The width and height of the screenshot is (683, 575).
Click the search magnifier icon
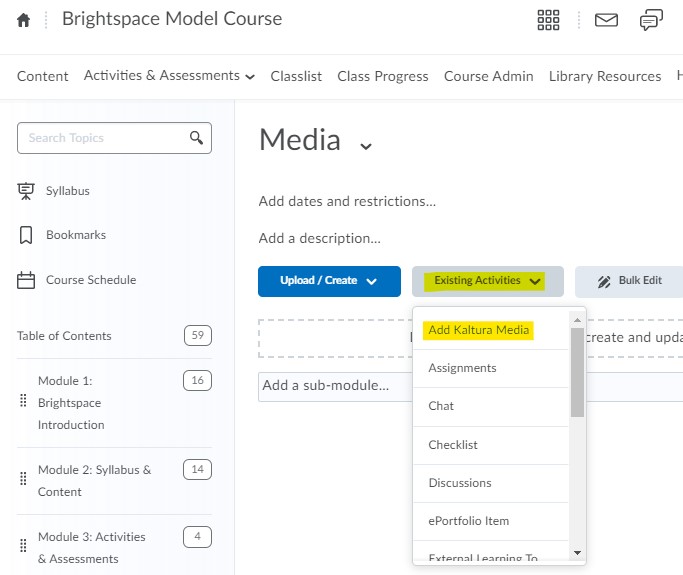(197, 138)
